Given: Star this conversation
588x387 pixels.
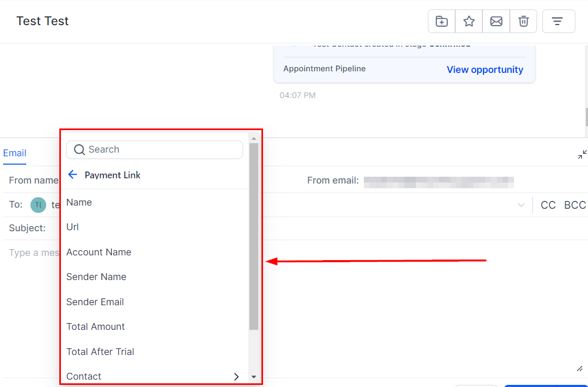Looking at the screenshot, I should pyautogui.click(x=469, y=21).
